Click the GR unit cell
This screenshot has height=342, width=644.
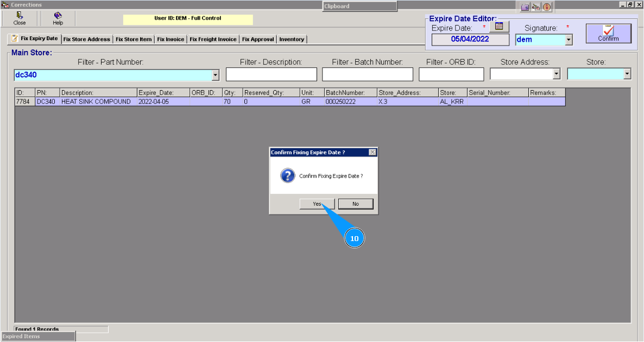(312, 102)
